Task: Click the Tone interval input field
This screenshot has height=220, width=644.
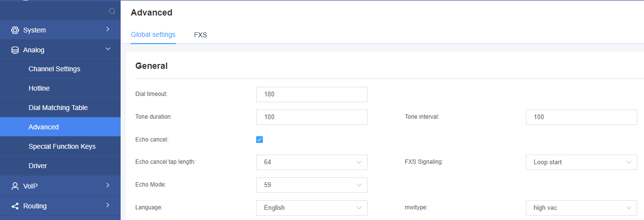Action: coord(582,117)
